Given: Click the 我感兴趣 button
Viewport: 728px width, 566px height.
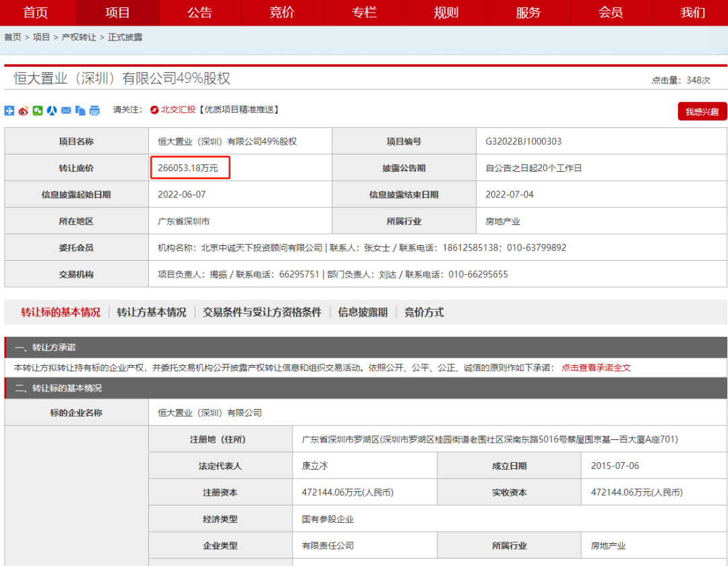Looking at the screenshot, I should tap(701, 111).
